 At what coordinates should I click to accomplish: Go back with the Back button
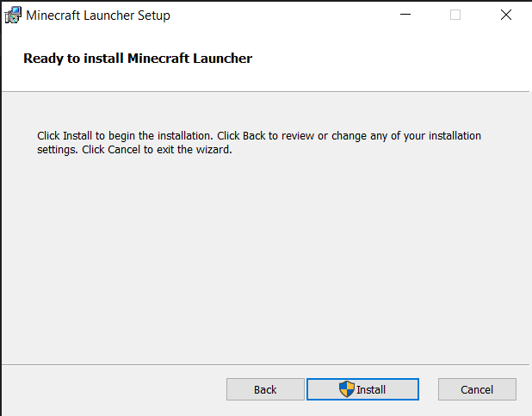click(x=265, y=389)
